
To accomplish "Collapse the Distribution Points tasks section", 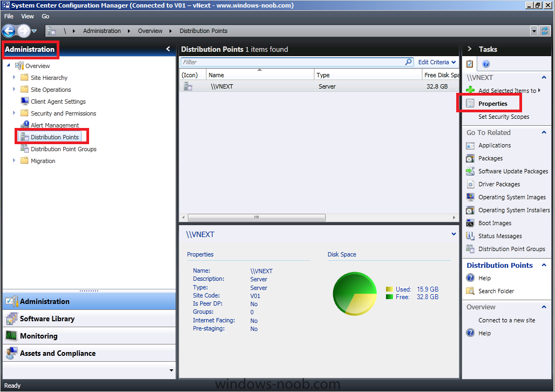I will point(544,265).
